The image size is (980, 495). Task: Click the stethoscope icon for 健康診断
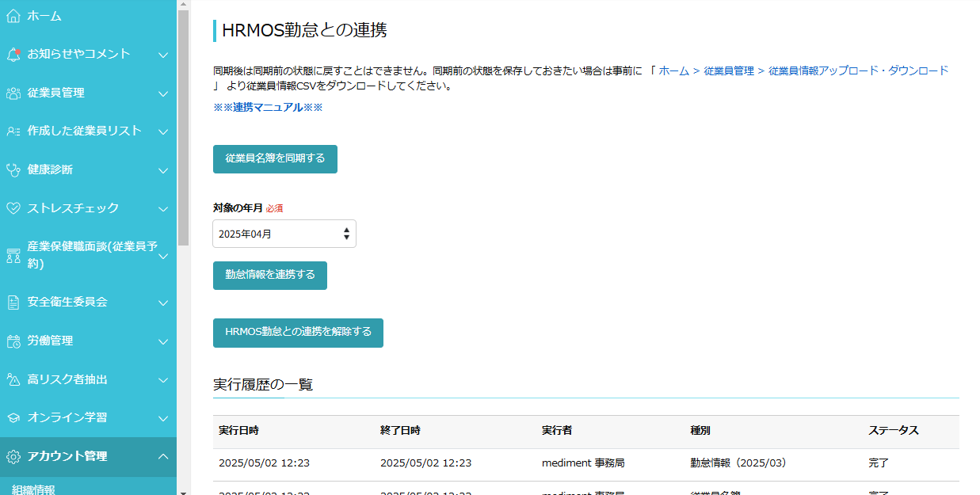click(13, 170)
